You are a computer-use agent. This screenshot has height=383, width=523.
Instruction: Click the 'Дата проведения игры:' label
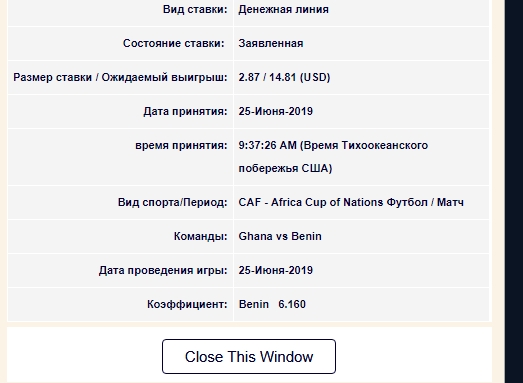[x=163, y=270]
